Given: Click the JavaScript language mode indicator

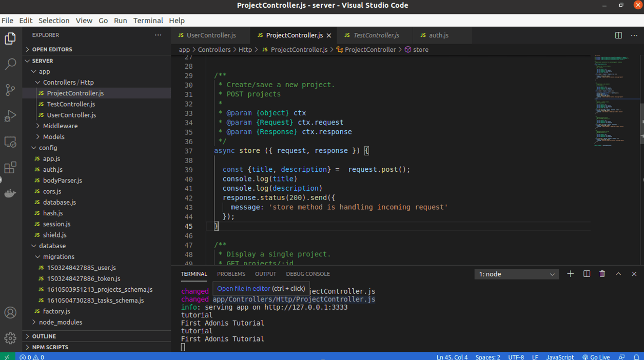Looking at the screenshot, I should coord(560,357).
